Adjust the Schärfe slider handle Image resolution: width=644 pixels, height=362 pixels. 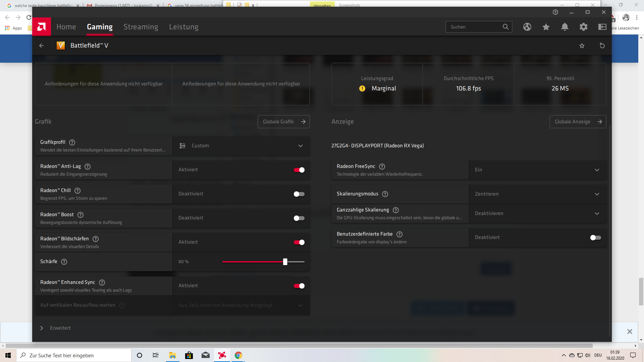point(285,262)
